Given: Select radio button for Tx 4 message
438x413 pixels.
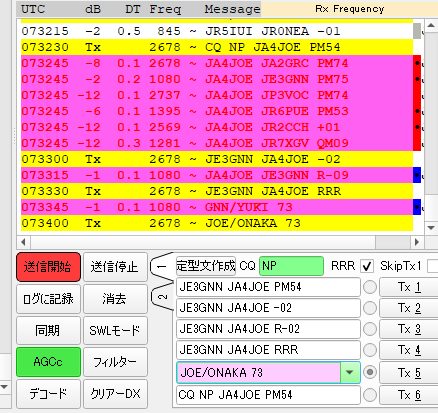Looking at the screenshot, I should (370, 350).
